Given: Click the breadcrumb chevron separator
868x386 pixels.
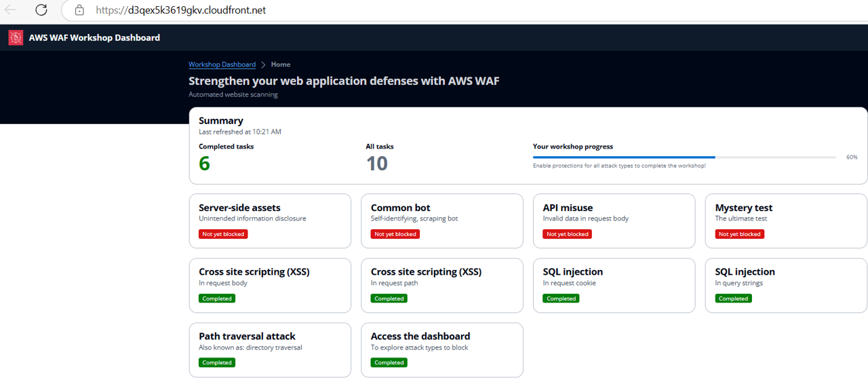Looking at the screenshot, I should tap(263, 64).
